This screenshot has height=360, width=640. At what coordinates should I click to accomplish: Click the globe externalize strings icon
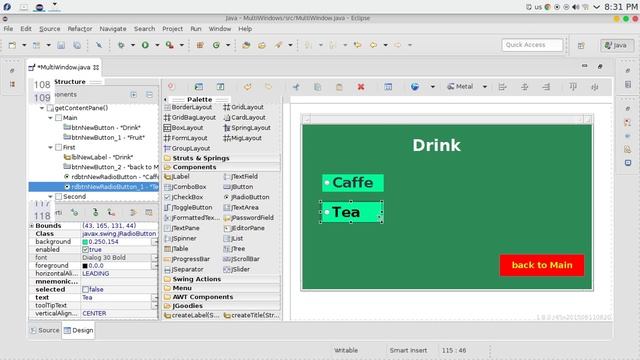click(x=415, y=87)
